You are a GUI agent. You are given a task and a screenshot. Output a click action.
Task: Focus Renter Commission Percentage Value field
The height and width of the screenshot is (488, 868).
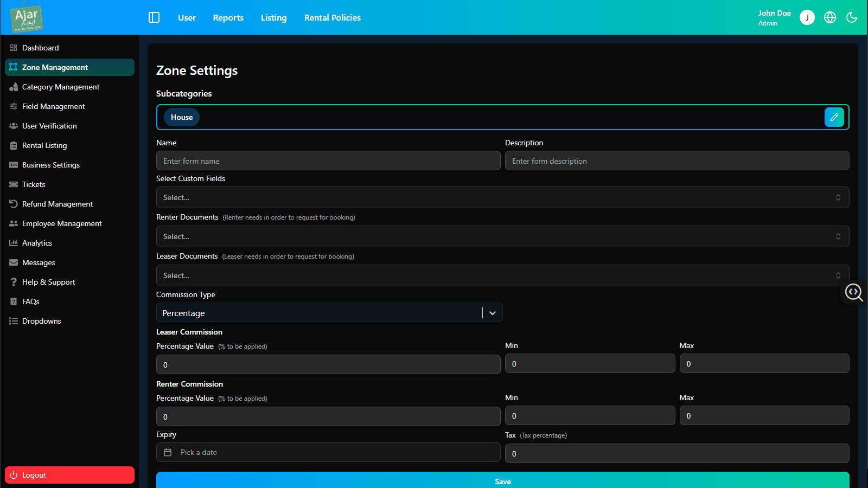328,416
